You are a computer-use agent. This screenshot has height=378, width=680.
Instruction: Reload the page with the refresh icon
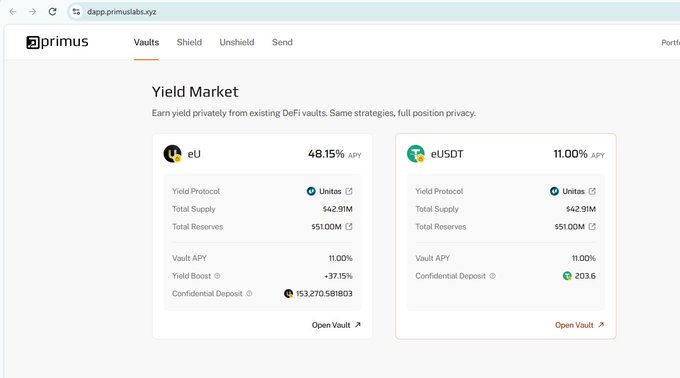pos(52,12)
